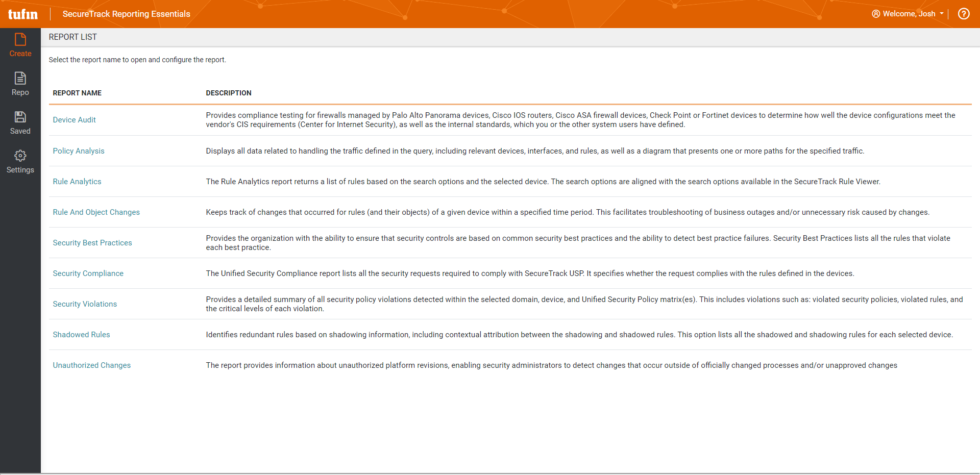The image size is (980, 475).
Task: Open the Shadowed Rules report
Action: pyautogui.click(x=82, y=335)
